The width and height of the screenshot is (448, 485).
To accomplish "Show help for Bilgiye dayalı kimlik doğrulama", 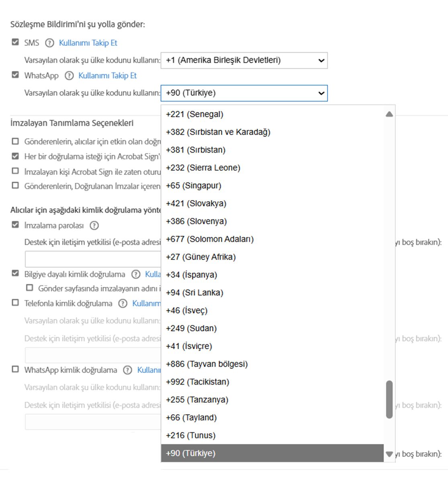I will (136, 274).
